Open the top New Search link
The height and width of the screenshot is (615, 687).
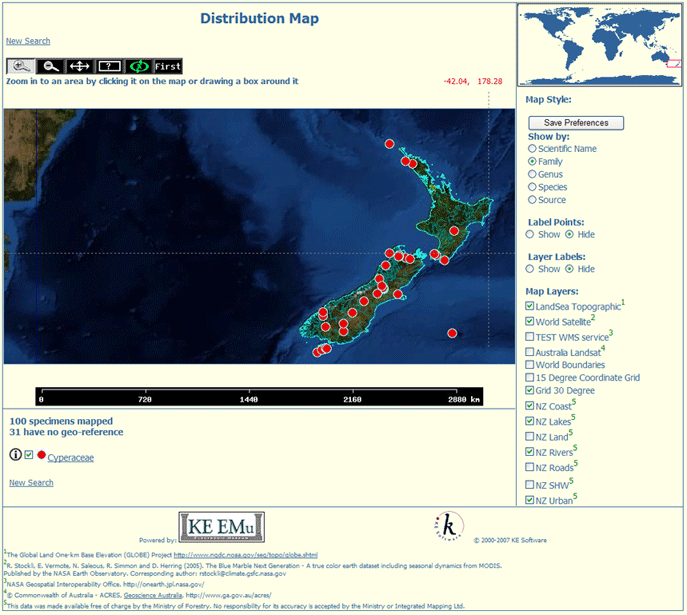click(x=28, y=41)
